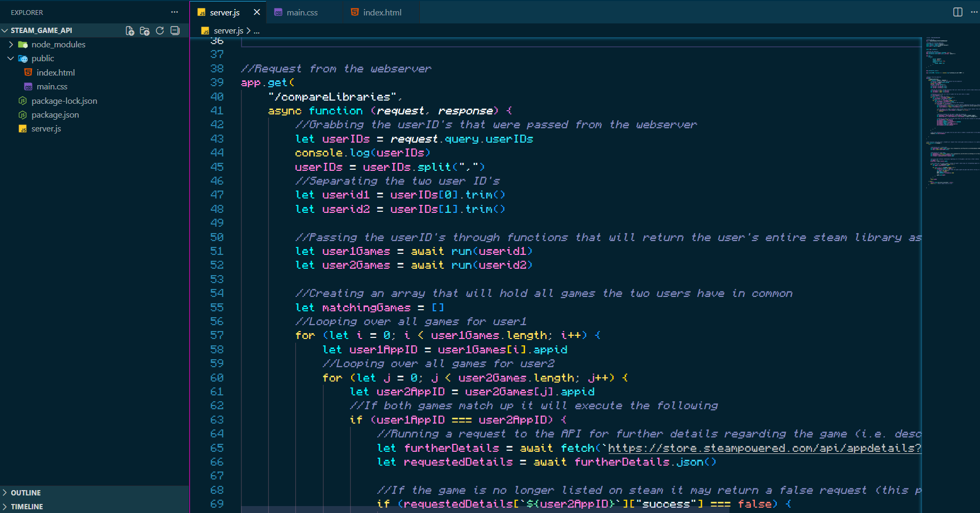Collapse all folders in the Explorer

(x=174, y=30)
